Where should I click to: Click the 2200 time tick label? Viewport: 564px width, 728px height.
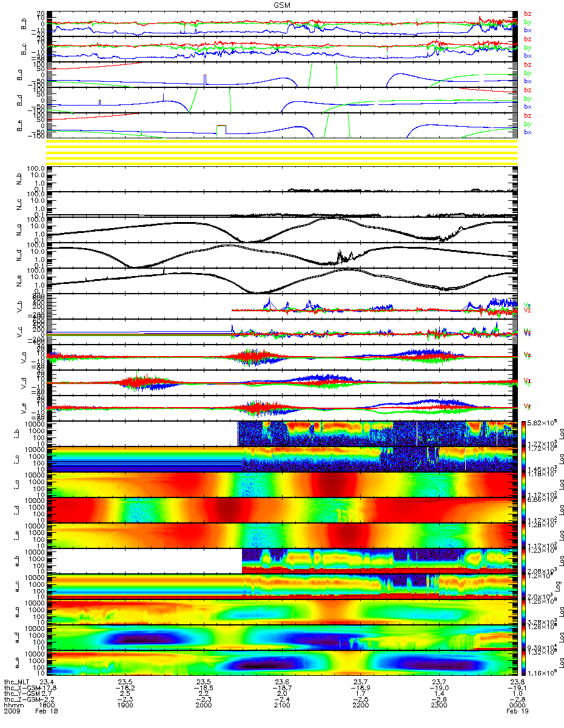click(x=360, y=706)
